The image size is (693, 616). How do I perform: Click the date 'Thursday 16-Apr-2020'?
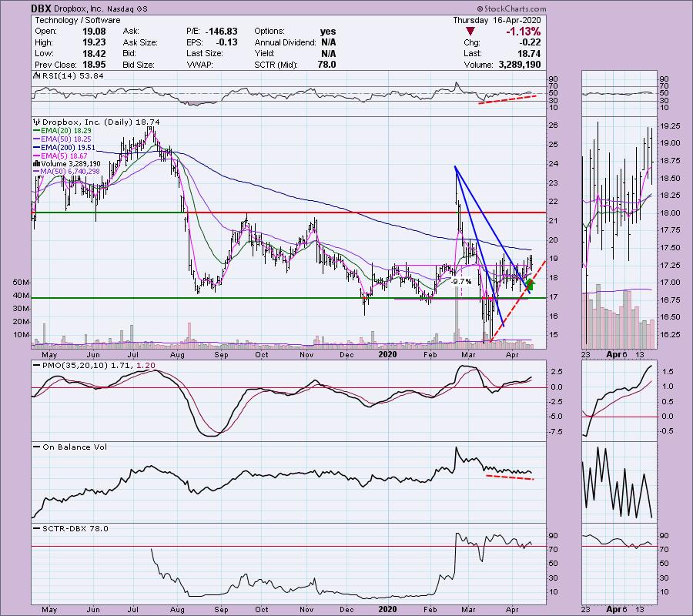(x=497, y=20)
